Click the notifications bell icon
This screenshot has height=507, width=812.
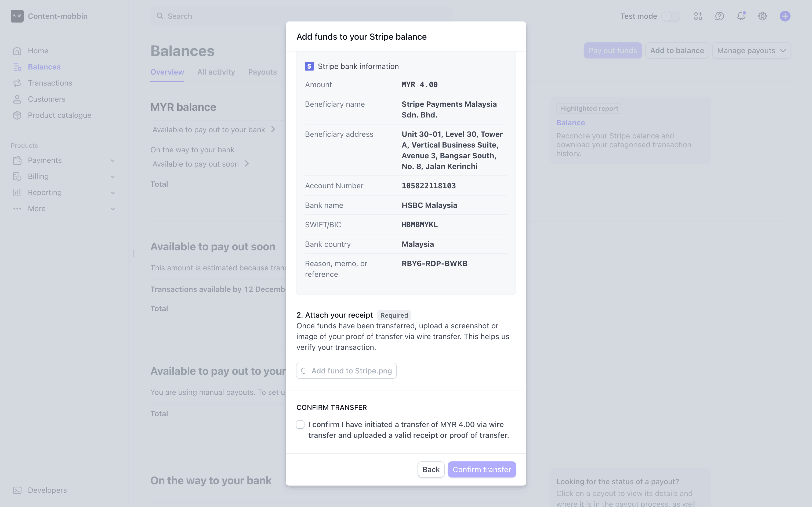pos(741,16)
